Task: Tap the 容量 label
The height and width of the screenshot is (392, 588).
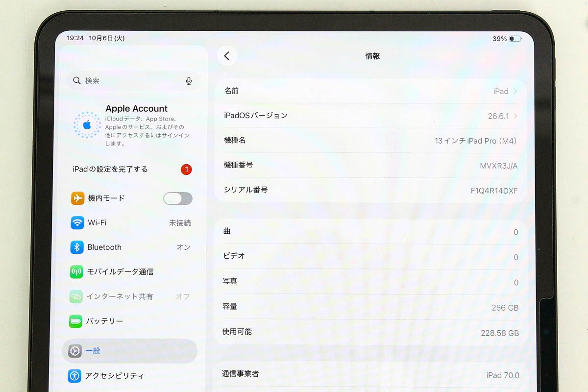Action: [230, 306]
